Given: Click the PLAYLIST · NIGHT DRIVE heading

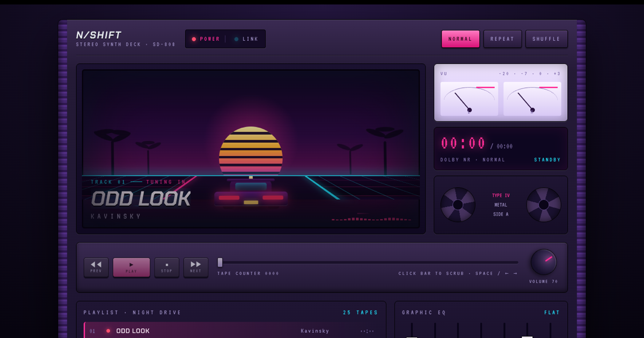Looking at the screenshot, I should [133, 312].
